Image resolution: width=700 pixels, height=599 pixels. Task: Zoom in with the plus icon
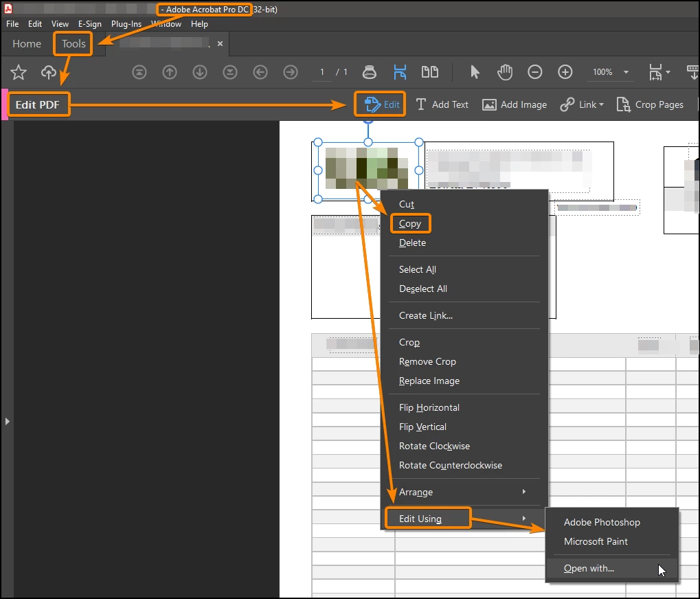565,72
